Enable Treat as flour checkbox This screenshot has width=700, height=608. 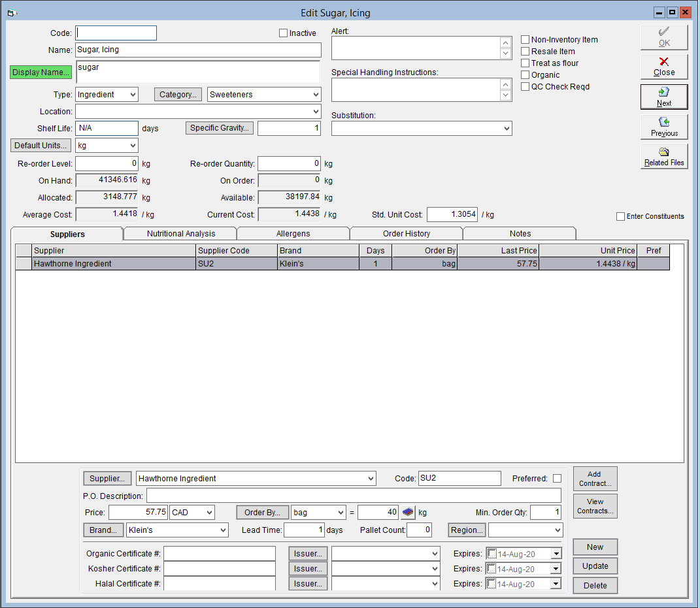[x=525, y=63]
